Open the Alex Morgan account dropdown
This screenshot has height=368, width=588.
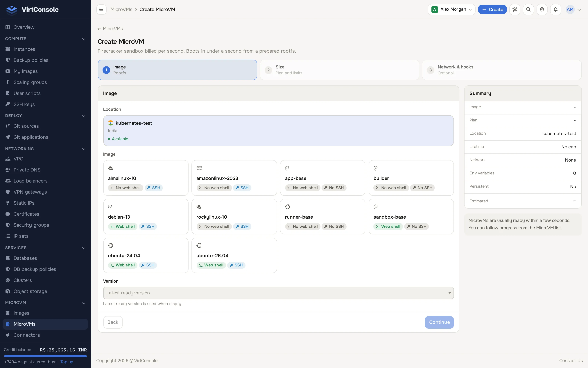click(x=451, y=10)
